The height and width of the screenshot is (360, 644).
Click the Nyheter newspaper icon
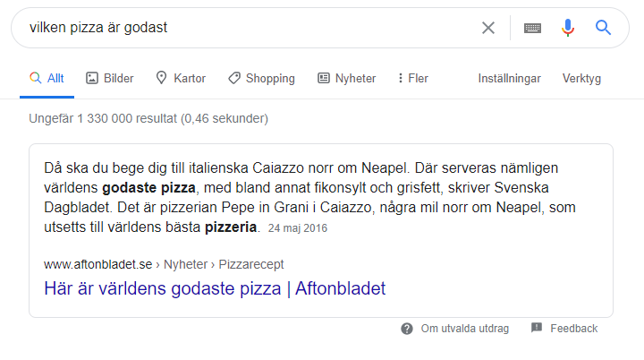pos(323,78)
